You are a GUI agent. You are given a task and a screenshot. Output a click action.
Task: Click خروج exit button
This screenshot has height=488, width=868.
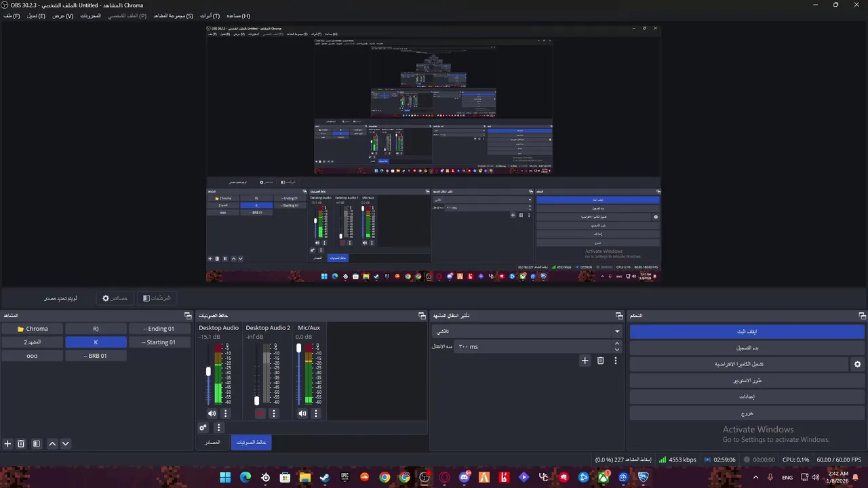coord(747,413)
